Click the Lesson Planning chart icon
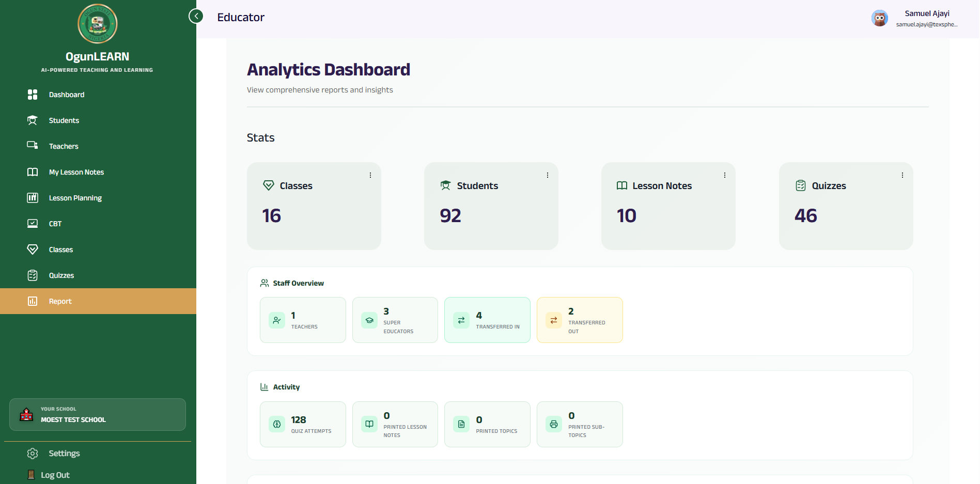Screen dimensions: 980x484 (x=33, y=197)
